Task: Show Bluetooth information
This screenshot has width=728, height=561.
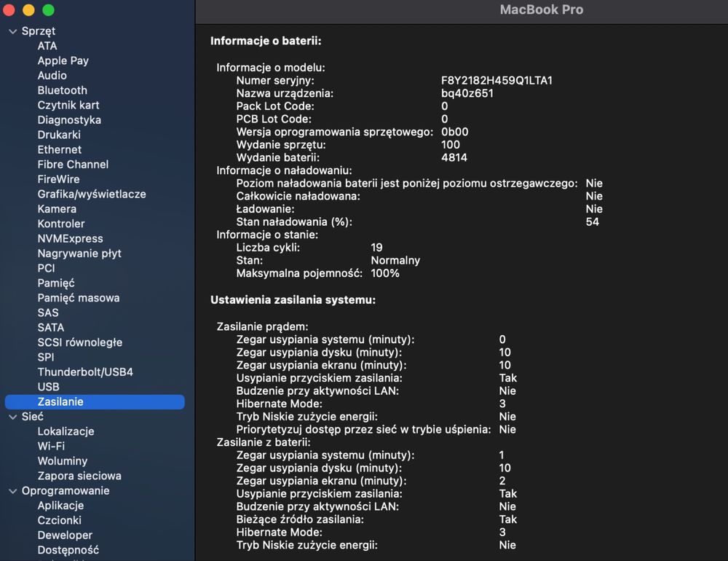Action: point(62,90)
